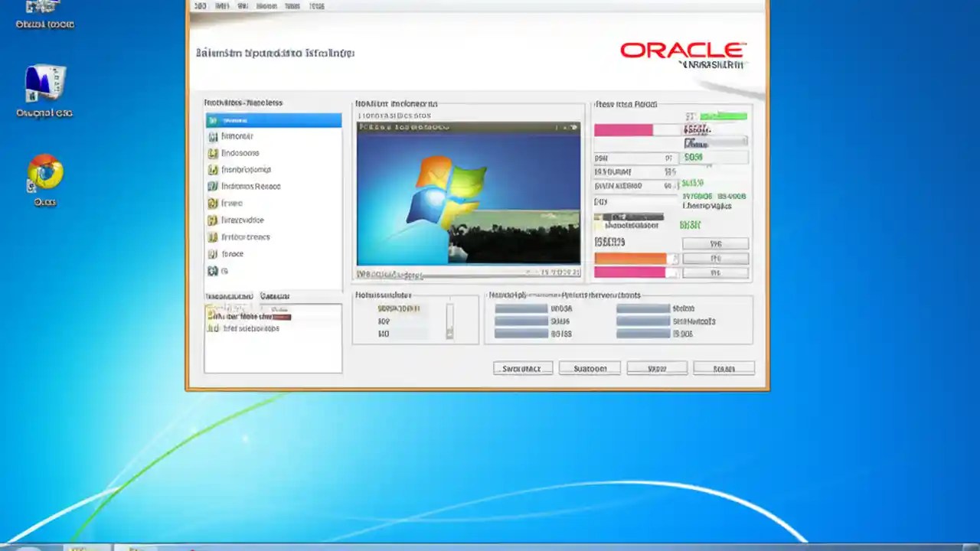Select the yellow folder icon beside the second list entry
980x551 pixels.
click(x=213, y=135)
